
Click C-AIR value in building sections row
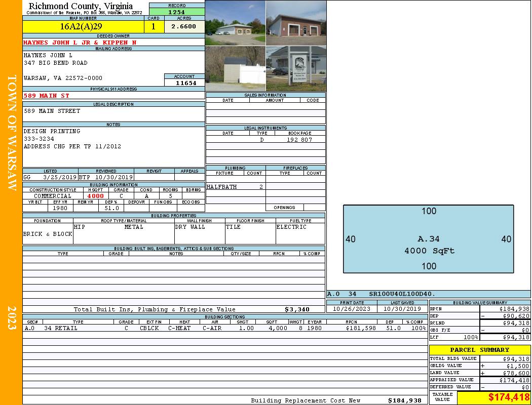click(212, 328)
